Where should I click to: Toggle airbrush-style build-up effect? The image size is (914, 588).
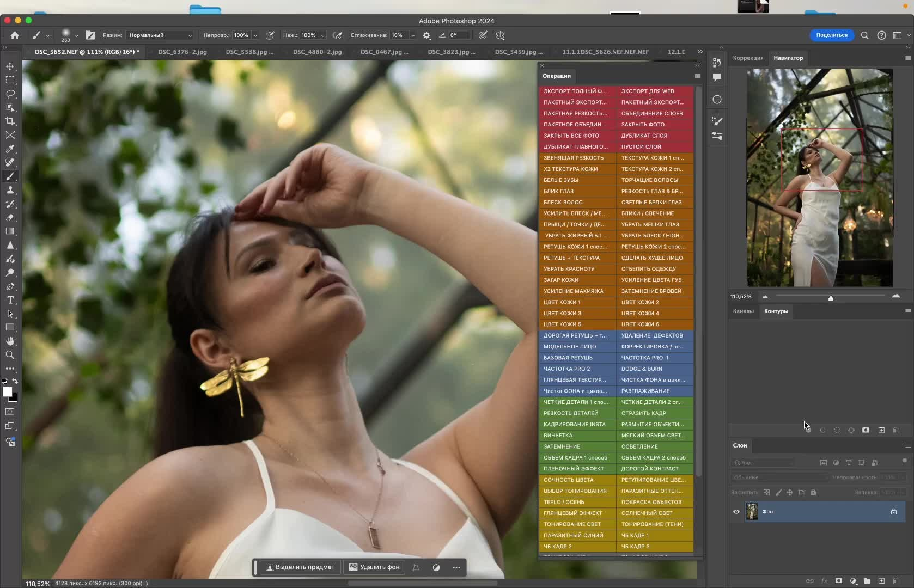[338, 35]
